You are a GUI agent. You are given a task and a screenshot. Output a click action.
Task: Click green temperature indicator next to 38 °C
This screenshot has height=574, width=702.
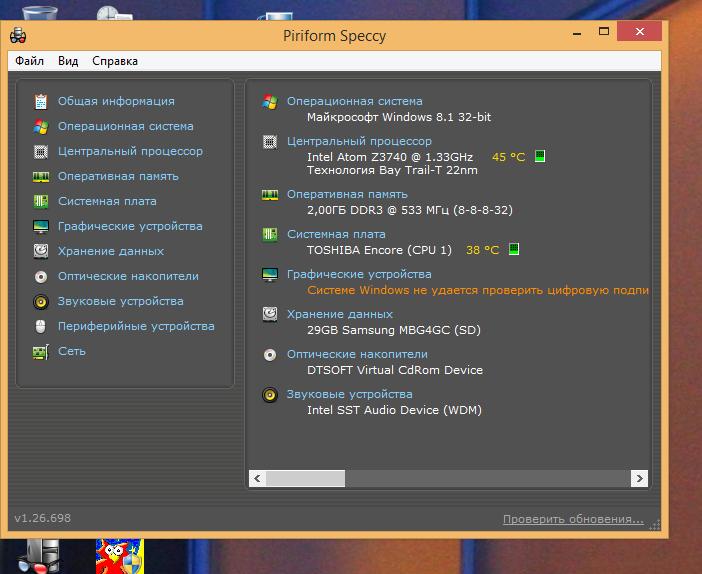tap(514, 249)
